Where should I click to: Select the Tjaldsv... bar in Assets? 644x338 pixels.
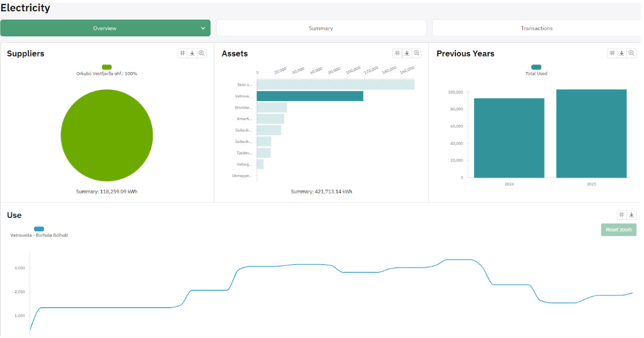point(264,153)
